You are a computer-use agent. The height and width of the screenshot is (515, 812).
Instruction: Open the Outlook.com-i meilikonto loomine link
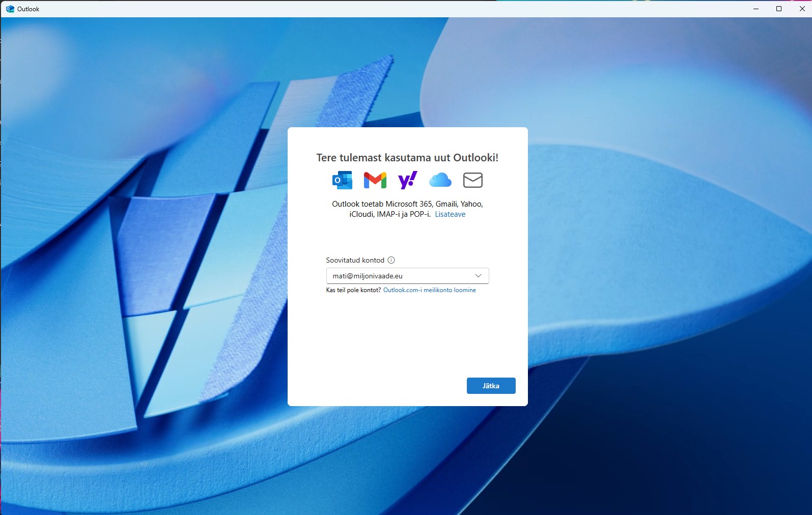pyautogui.click(x=430, y=290)
